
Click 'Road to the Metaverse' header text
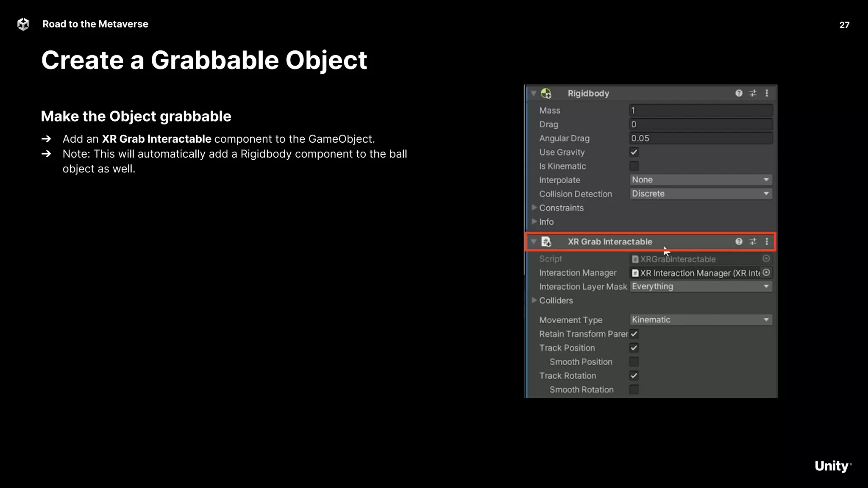click(95, 24)
